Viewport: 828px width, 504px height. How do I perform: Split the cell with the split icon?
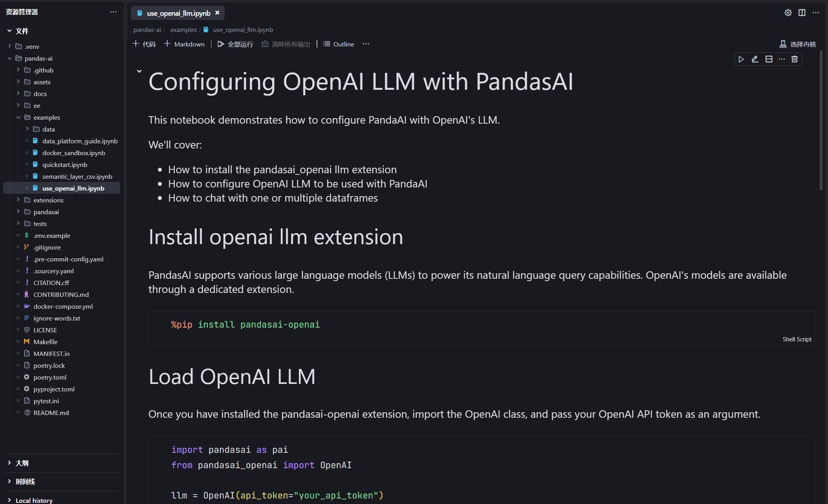[x=769, y=59]
